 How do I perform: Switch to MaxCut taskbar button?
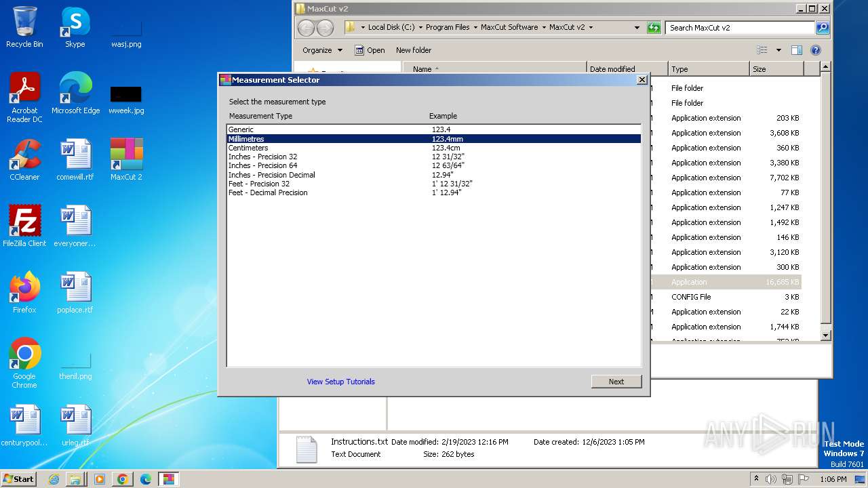point(168,479)
